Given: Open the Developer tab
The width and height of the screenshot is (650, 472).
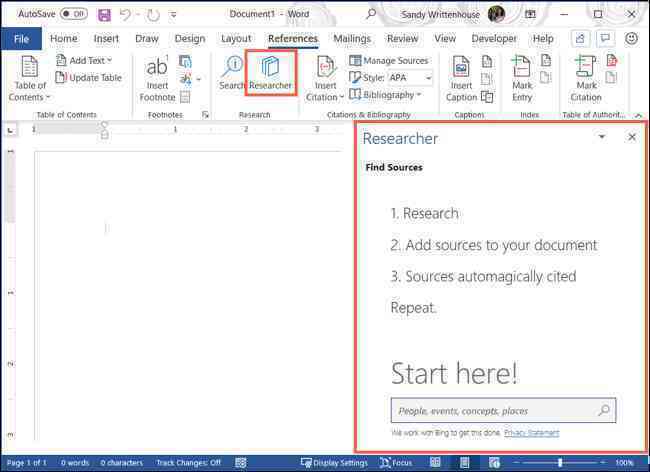Looking at the screenshot, I should [x=494, y=39].
